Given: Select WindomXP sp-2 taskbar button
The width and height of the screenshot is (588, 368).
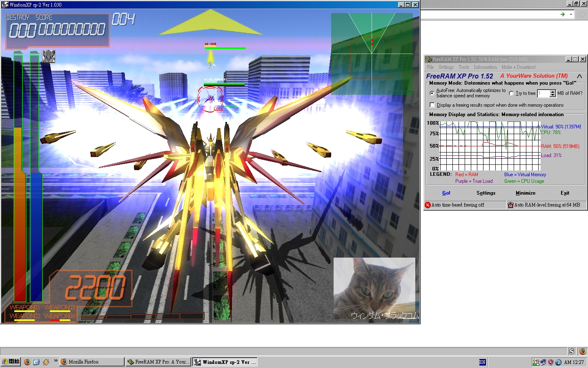Looking at the screenshot, I should pos(225,362).
